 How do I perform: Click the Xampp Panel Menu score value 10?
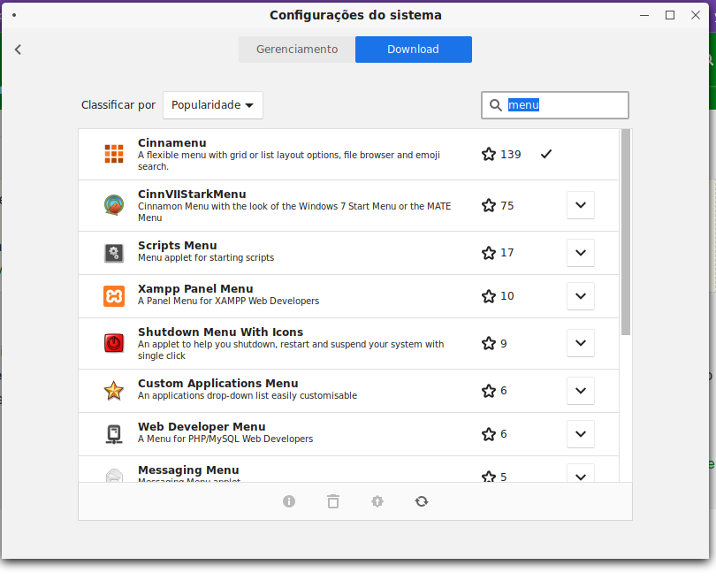pos(507,296)
